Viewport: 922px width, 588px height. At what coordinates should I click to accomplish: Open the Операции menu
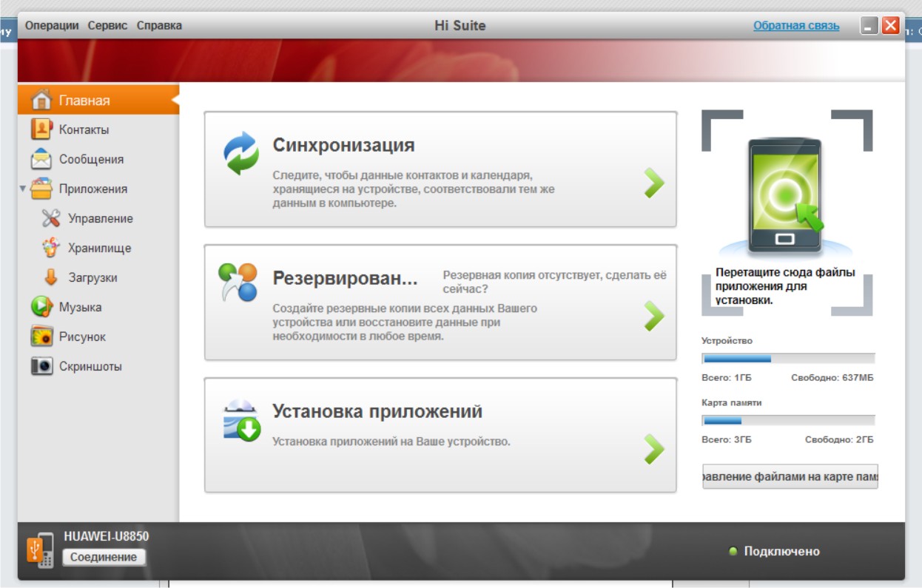52,25
